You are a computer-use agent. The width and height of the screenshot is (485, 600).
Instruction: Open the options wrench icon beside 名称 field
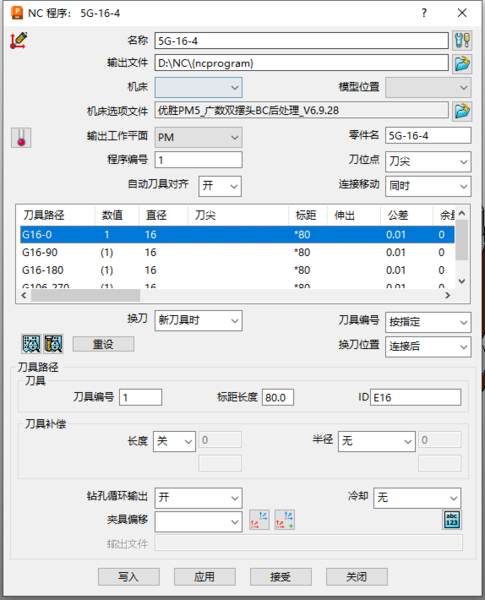[462, 41]
